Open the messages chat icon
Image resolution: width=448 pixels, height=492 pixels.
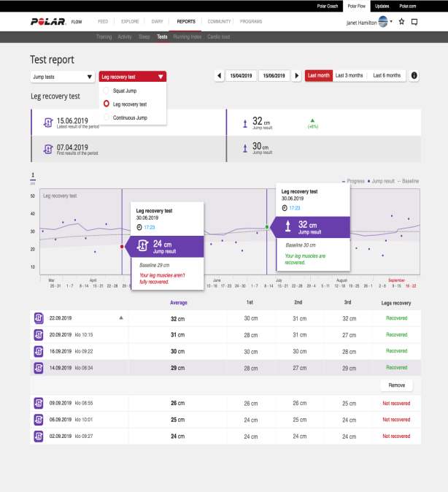pos(414,22)
